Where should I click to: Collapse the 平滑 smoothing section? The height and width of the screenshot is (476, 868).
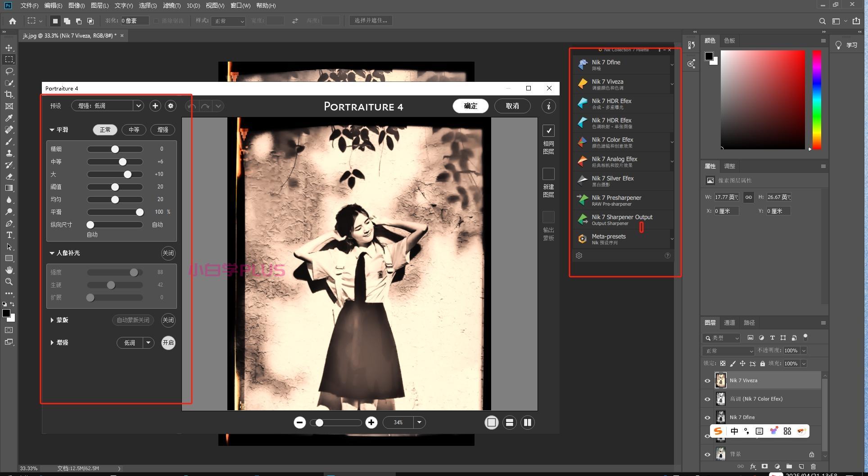coord(52,130)
